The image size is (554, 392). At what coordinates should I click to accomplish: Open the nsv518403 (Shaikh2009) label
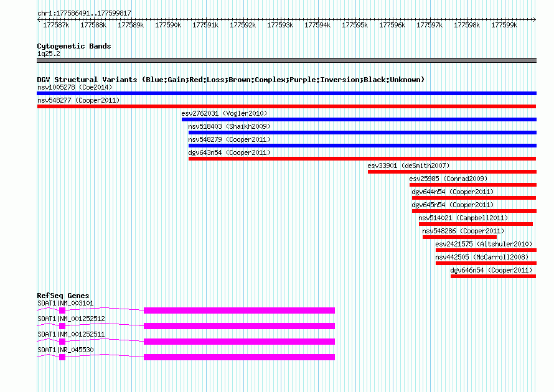229,126
